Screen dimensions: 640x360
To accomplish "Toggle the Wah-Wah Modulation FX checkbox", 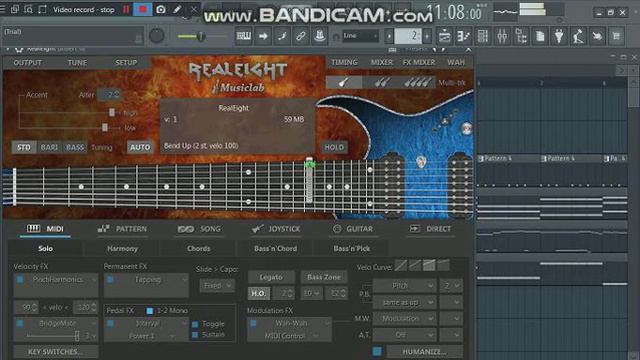I will [253, 323].
